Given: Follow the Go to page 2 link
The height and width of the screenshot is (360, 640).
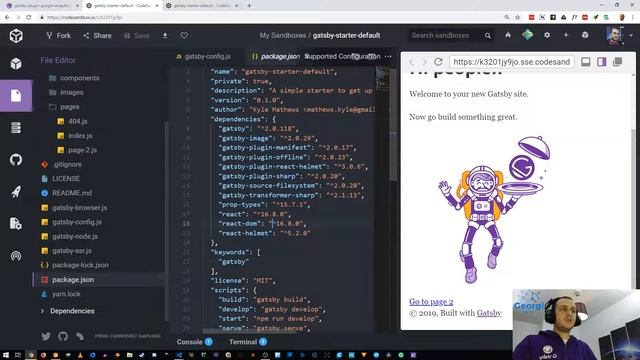Looking at the screenshot, I should (x=431, y=302).
